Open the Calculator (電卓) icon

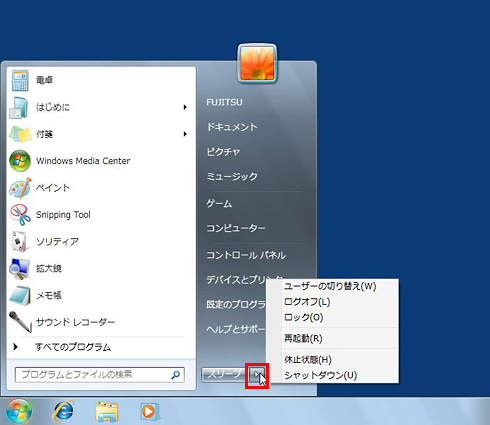click(x=20, y=80)
